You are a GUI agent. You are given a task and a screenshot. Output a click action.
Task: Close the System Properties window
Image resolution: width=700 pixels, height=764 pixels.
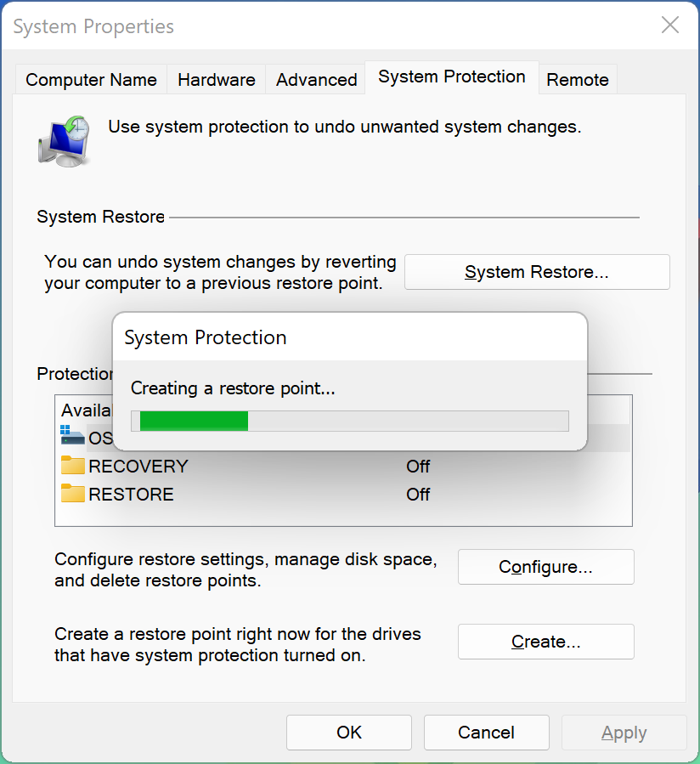670,25
